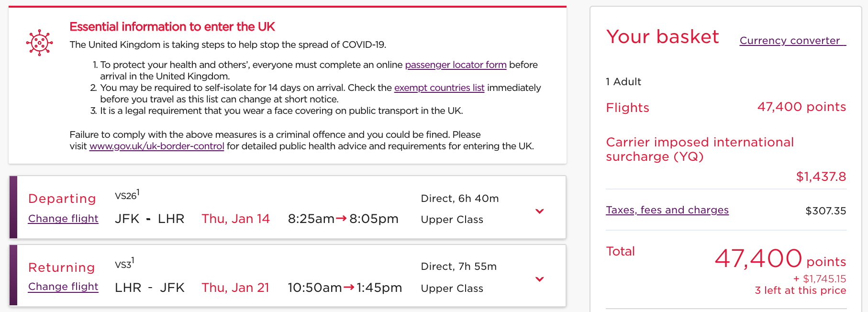Open the passenger locator form link

455,65
